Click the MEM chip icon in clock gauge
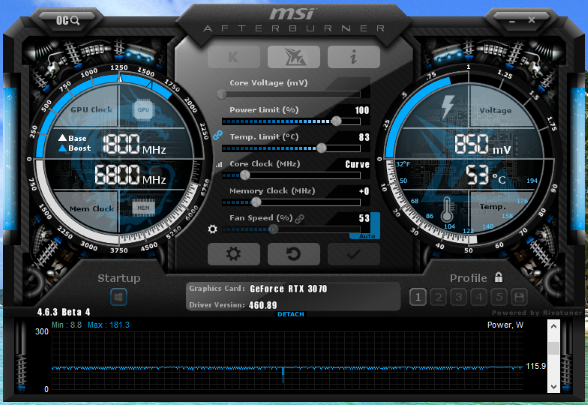The width and height of the screenshot is (588, 405). coord(143,208)
